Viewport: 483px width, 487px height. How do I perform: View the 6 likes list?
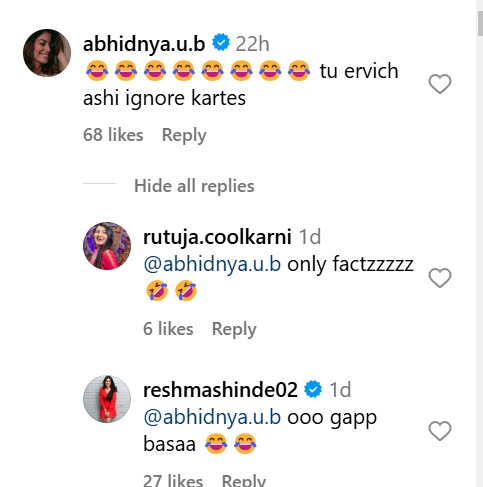168,329
